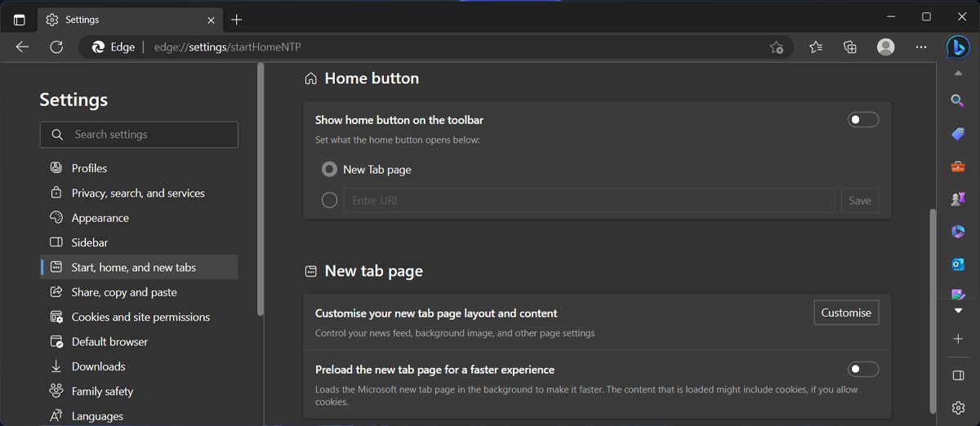980x426 pixels.
Task: Click 'Customise your new tab page layout' title
Action: pos(436,313)
